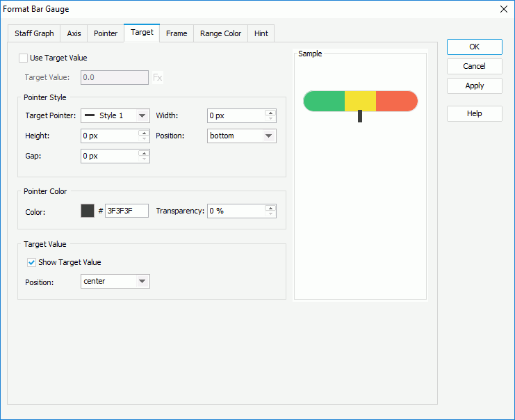The image size is (515, 420).
Task: Pick the dark Pointer Color swatch
Action: tap(88, 211)
